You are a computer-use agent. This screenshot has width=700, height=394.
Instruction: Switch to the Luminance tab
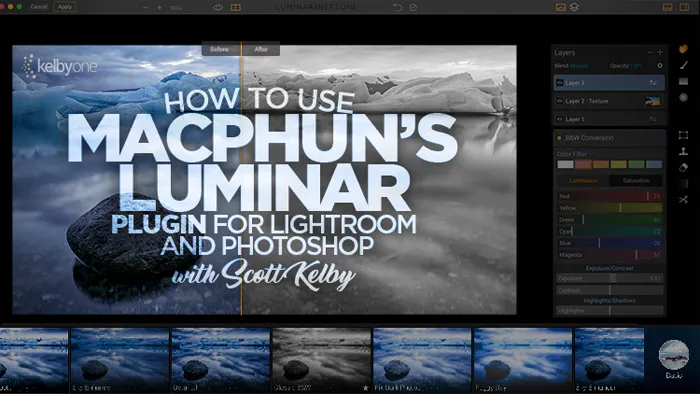click(x=583, y=180)
